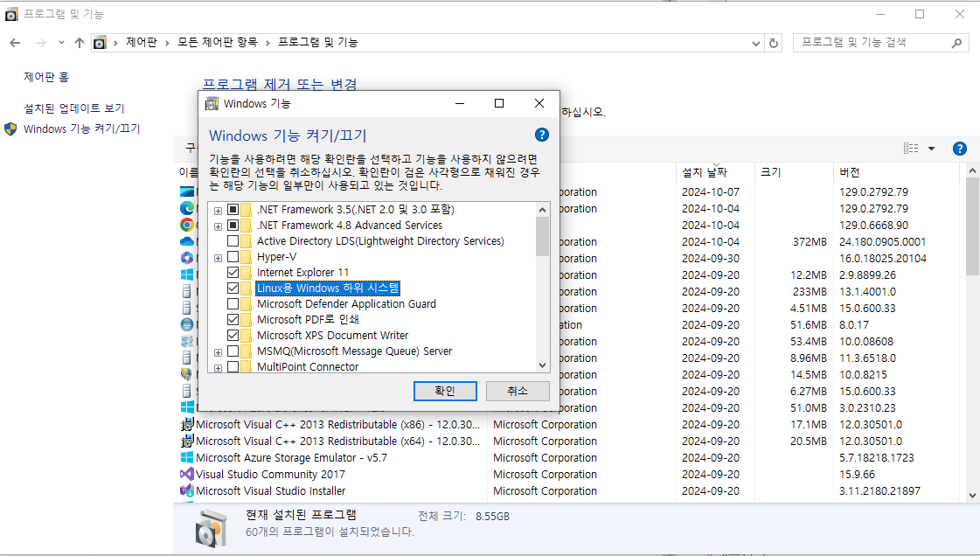This screenshot has height=556, width=980.
Task: Refresh the address bar
Action: click(774, 43)
